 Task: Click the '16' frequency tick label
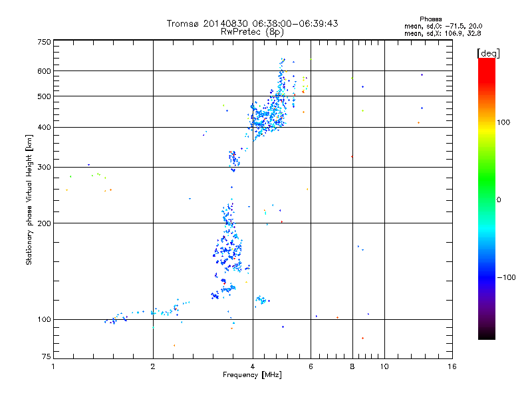pyautogui.click(x=452, y=366)
